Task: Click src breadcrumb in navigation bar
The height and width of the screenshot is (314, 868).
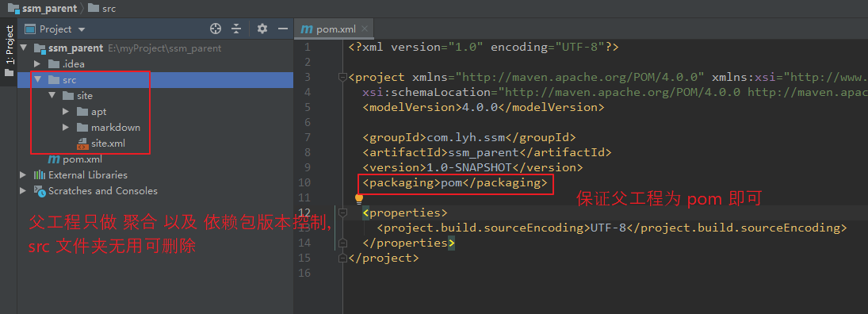Action: [x=101, y=8]
